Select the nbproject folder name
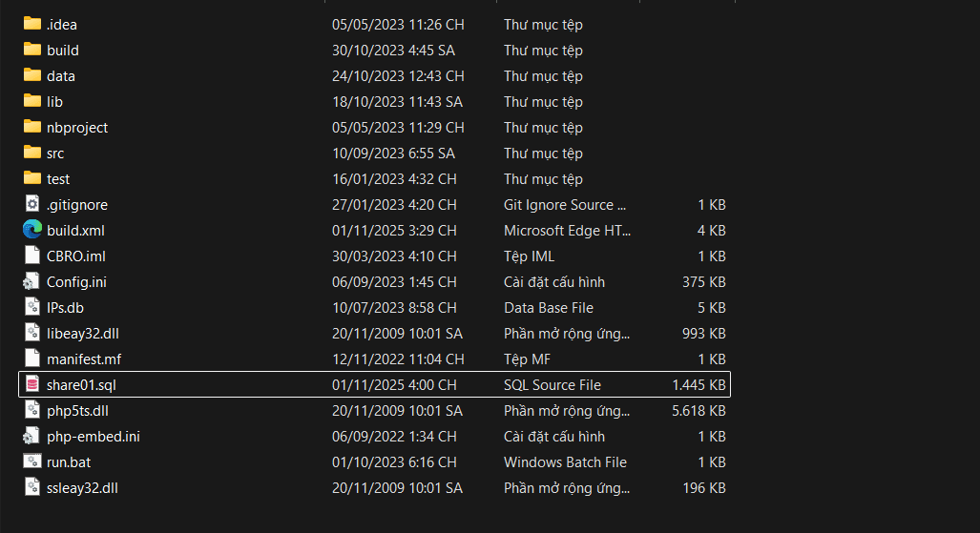The height and width of the screenshot is (533, 980). click(x=77, y=128)
